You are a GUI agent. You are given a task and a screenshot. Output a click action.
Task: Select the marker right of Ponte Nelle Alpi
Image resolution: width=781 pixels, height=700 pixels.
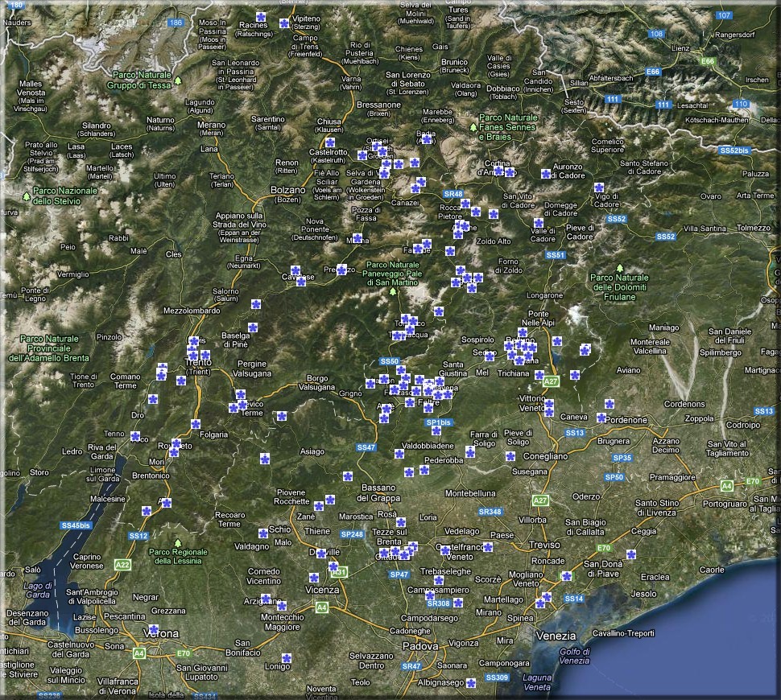pyautogui.click(x=557, y=341)
